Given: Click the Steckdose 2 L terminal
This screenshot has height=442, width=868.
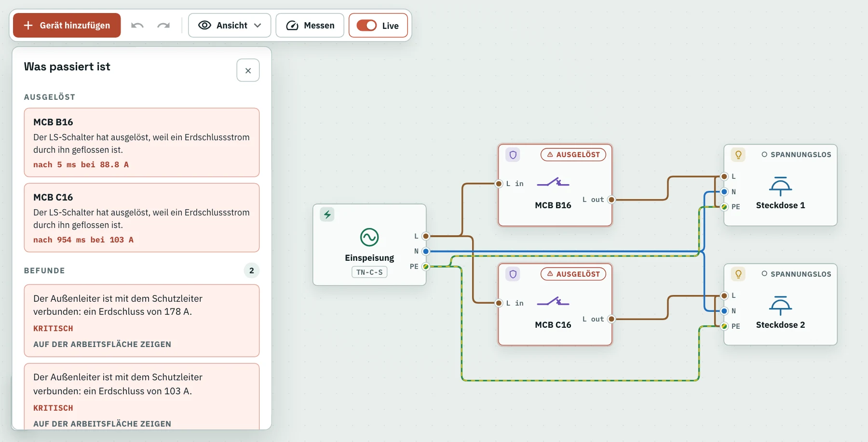Looking at the screenshot, I should click(724, 295).
